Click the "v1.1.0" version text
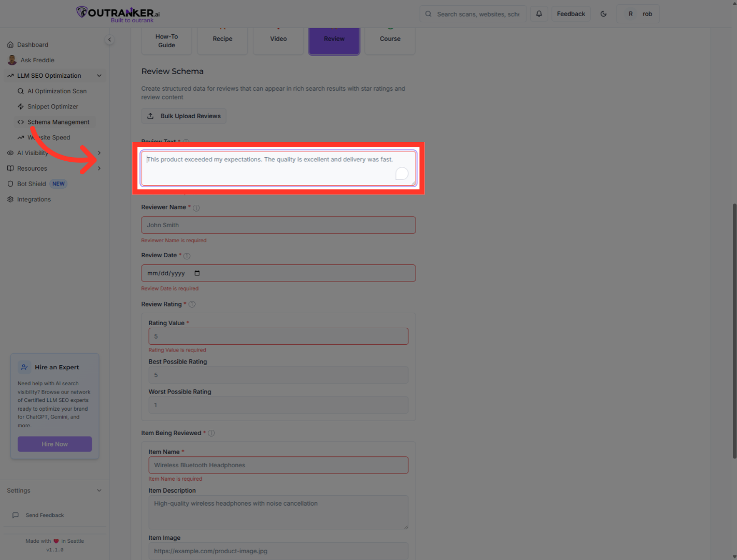Image resolution: width=737 pixels, height=560 pixels. click(x=55, y=550)
